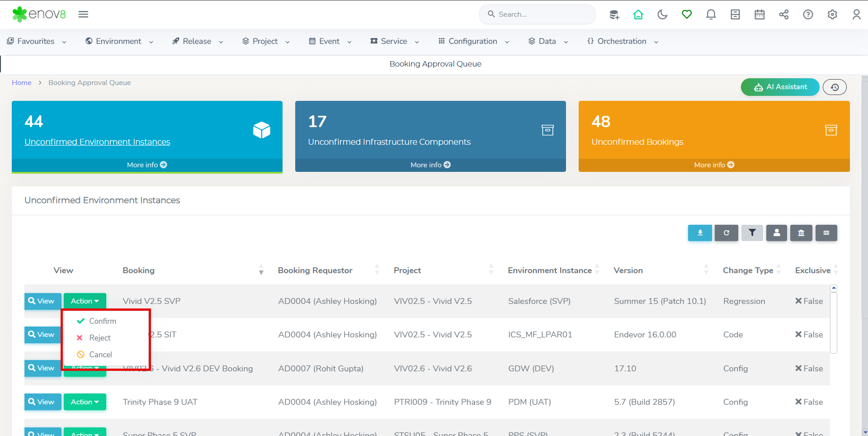Click the green heart favourite icon

[687, 14]
